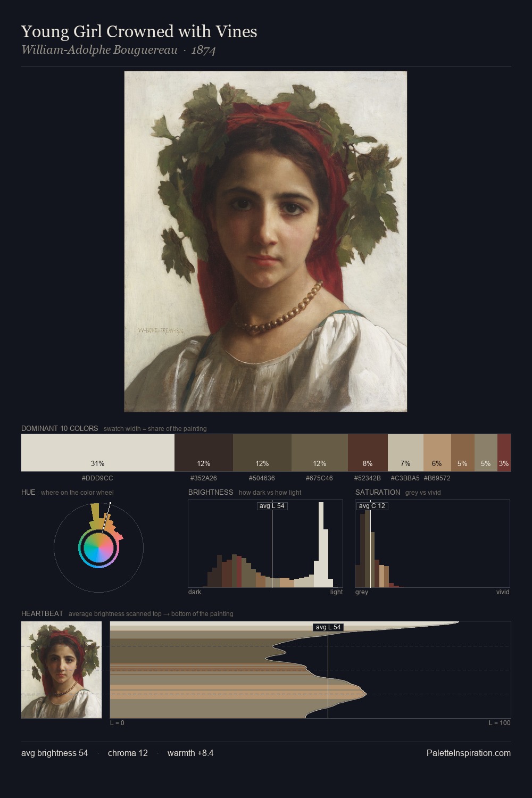Click the hex label '#675C46'

pyautogui.click(x=319, y=478)
